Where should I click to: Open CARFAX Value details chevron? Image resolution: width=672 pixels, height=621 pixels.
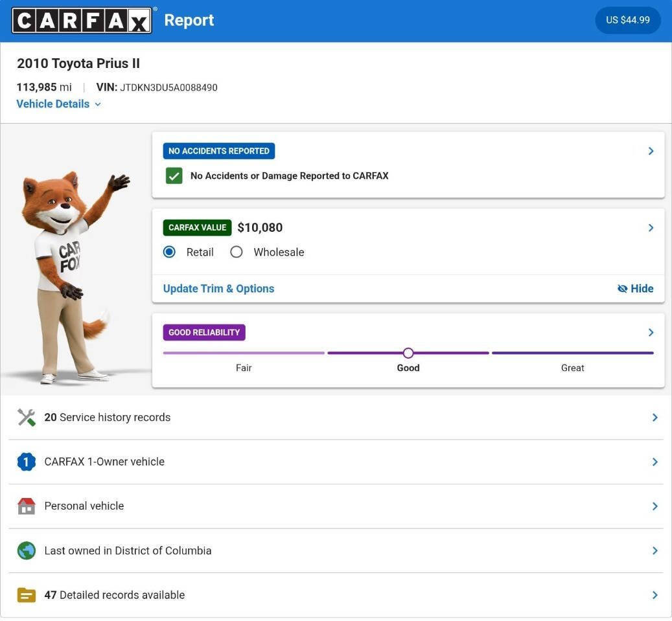[651, 228]
